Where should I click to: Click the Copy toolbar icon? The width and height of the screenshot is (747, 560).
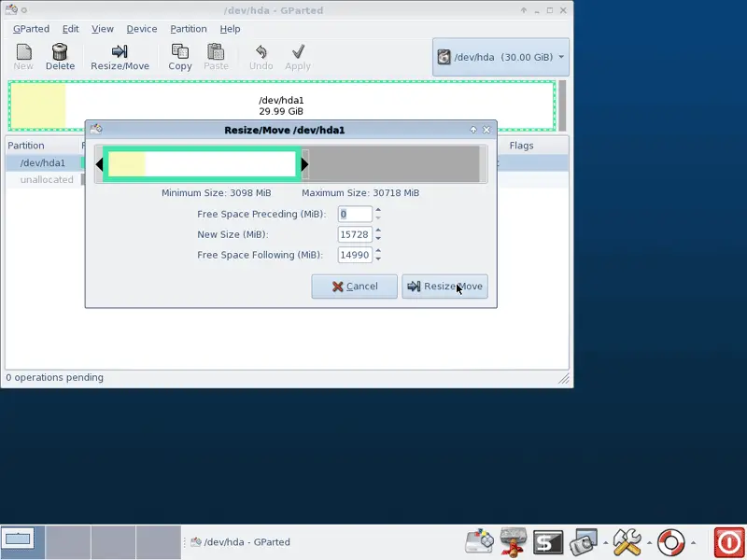[x=179, y=57]
